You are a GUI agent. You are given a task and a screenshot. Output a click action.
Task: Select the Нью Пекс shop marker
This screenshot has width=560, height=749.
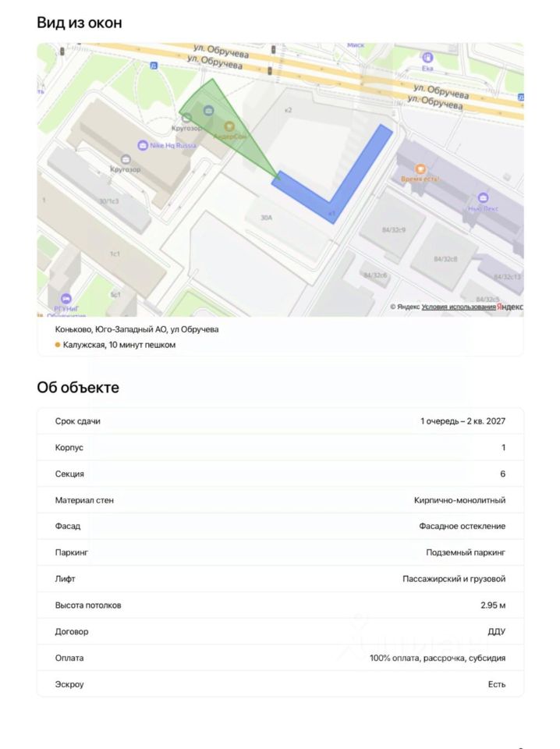tap(483, 197)
